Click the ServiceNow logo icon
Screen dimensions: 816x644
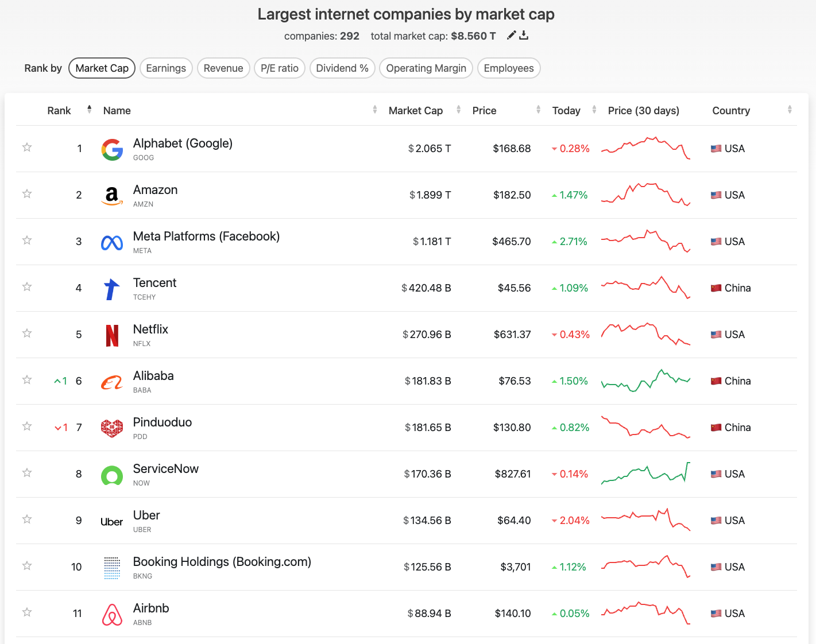[x=112, y=475]
